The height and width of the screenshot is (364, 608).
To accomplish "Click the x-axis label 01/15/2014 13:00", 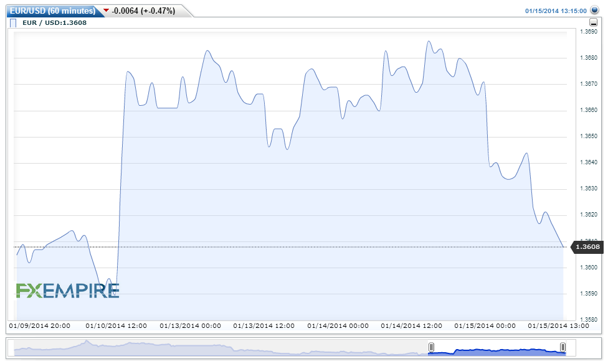I will 558,326.
